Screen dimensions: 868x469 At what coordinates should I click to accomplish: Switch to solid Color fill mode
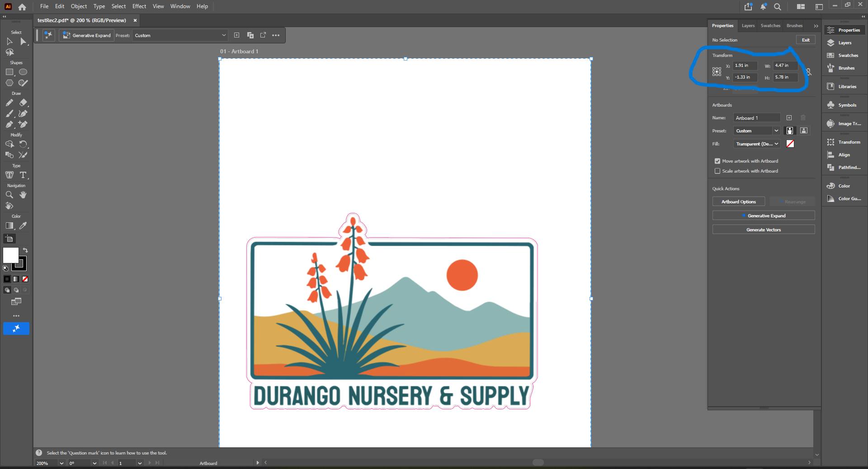click(x=7, y=279)
